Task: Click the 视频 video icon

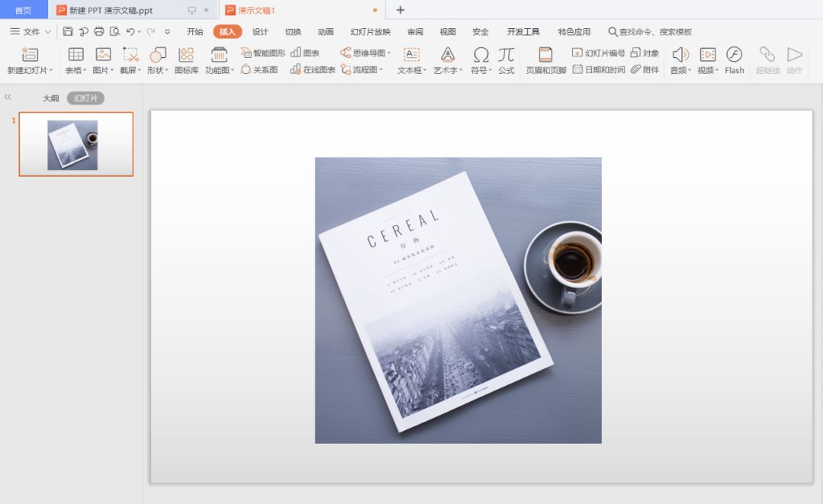Action: [707, 55]
